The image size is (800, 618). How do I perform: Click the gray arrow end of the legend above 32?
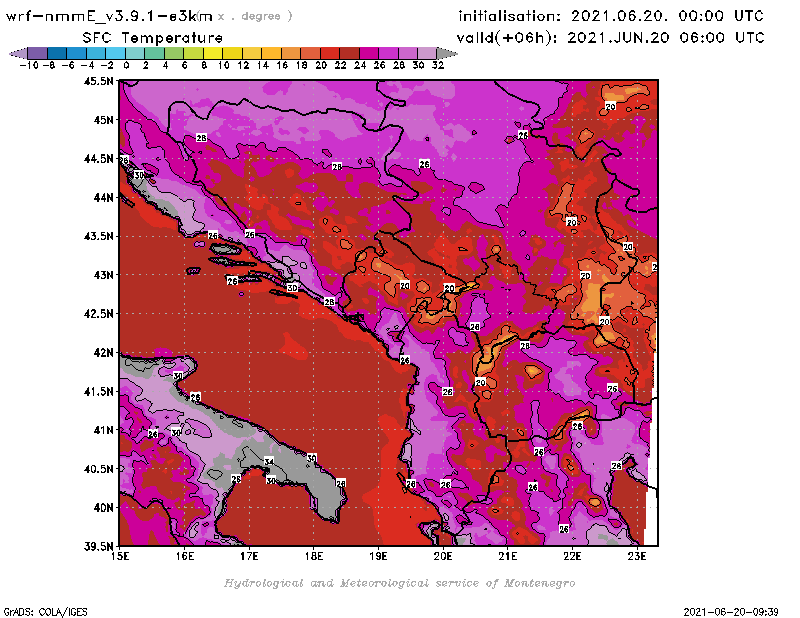pos(447,53)
